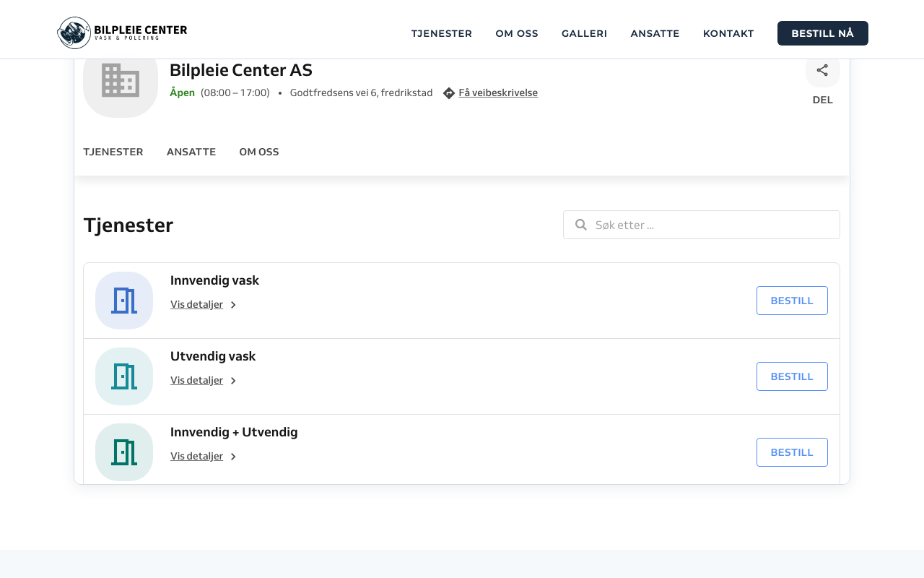Click the Innvendig + Utvendig door icon
924x578 pixels.
[x=124, y=452]
